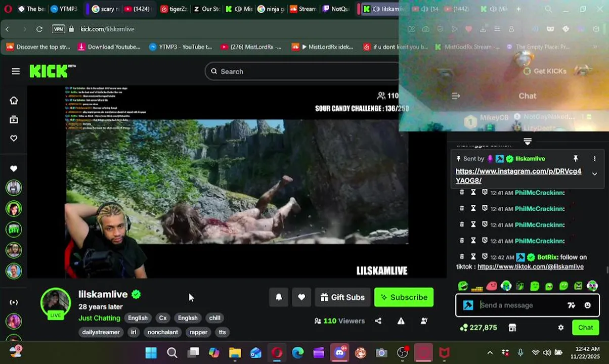Click Gift Subs button
Screen dimensions: 609x364
[x=342, y=297]
